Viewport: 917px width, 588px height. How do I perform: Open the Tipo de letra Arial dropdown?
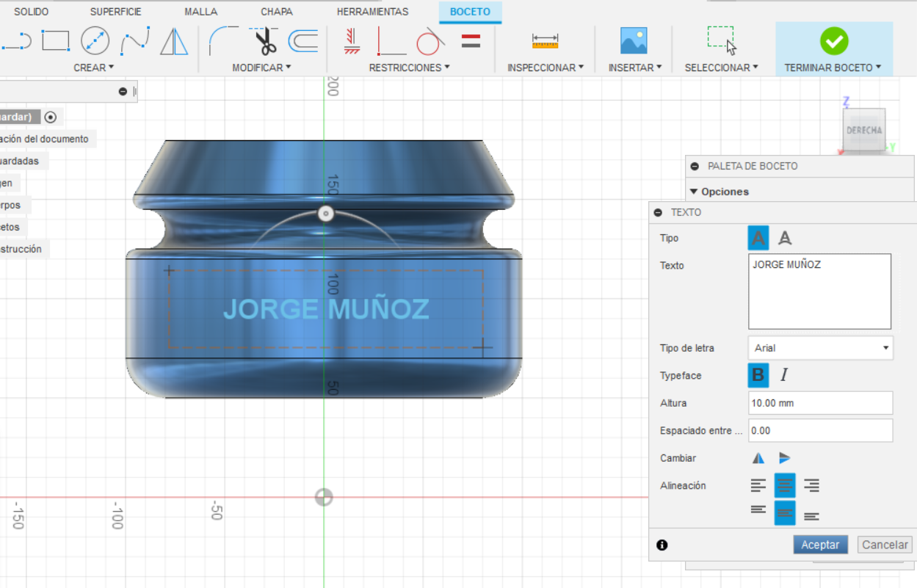click(x=820, y=348)
